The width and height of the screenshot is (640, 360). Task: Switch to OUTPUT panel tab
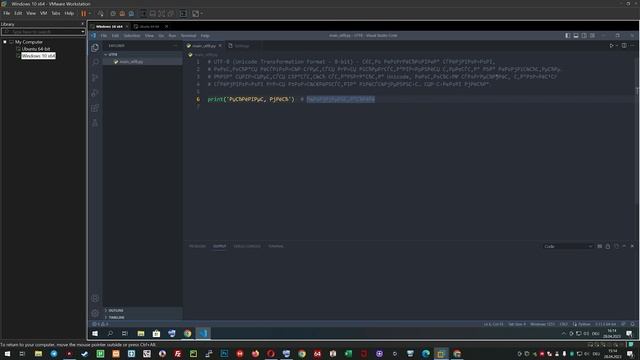[x=220, y=246]
